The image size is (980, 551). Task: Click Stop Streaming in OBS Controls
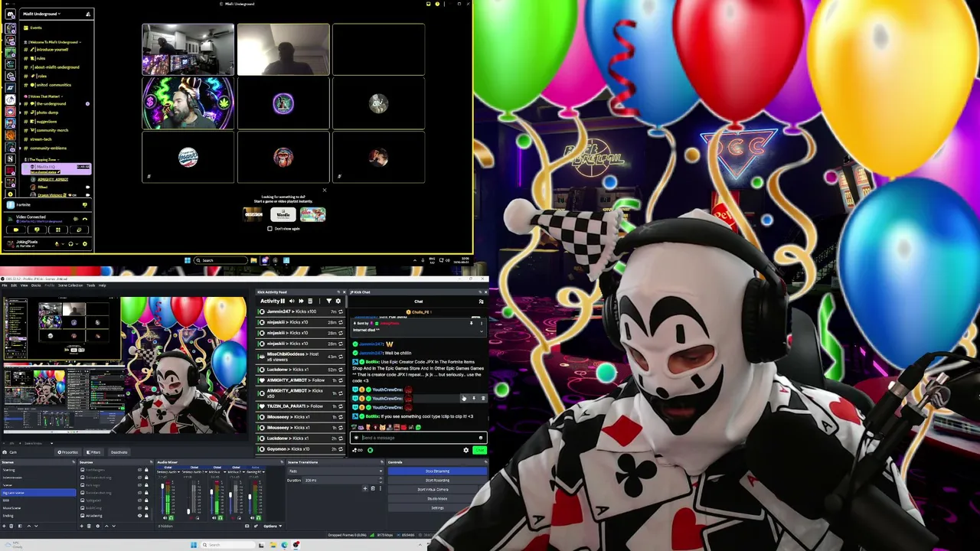[437, 471]
